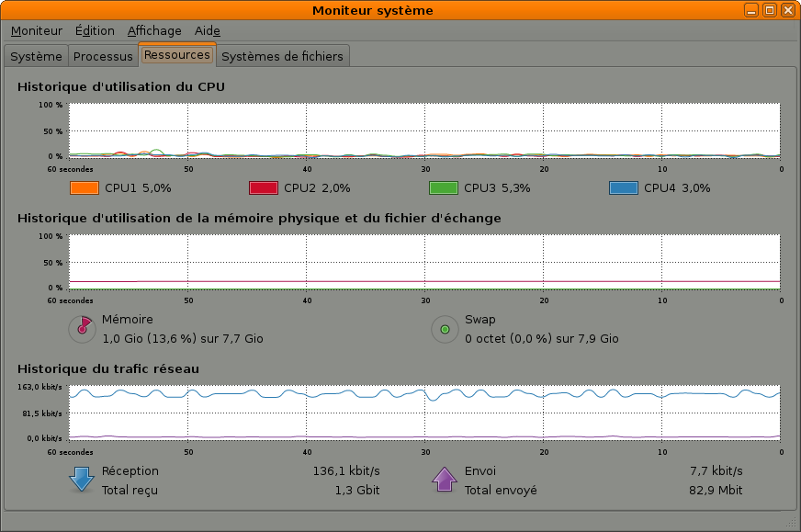Click the 'CPU2 2,0%' label
Viewport: 801px width, 532px height.
click(317, 188)
